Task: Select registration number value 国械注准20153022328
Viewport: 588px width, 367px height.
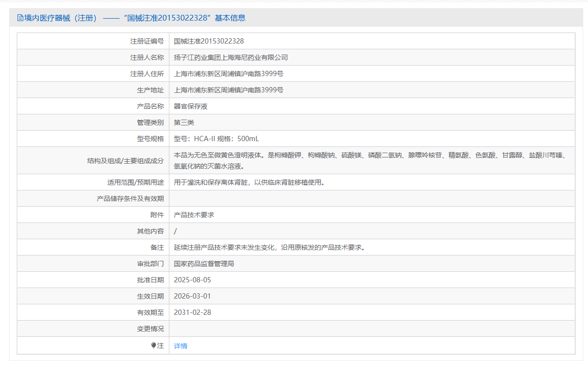Action: coord(209,41)
